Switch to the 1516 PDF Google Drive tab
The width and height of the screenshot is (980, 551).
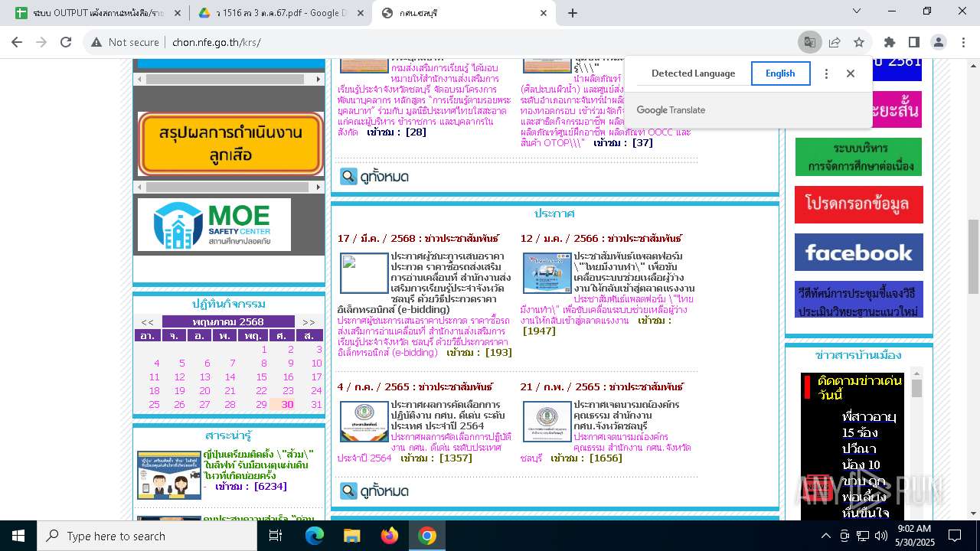(280, 13)
